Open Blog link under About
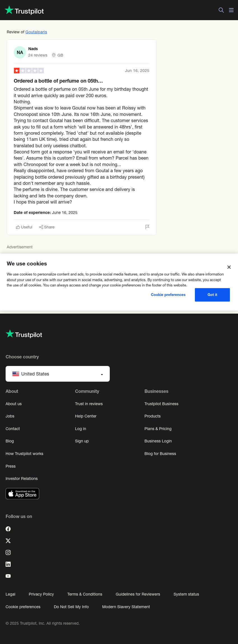 [x=10, y=441]
